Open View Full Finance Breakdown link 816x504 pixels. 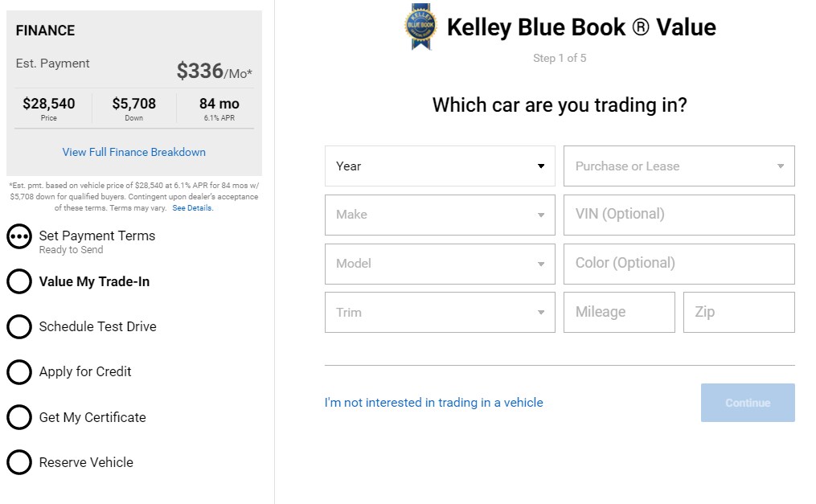133,152
